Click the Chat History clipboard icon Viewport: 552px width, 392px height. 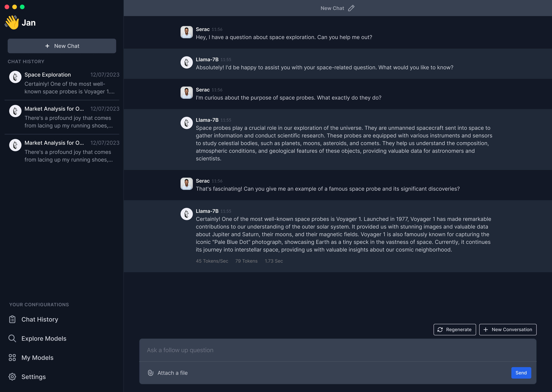pyautogui.click(x=12, y=319)
